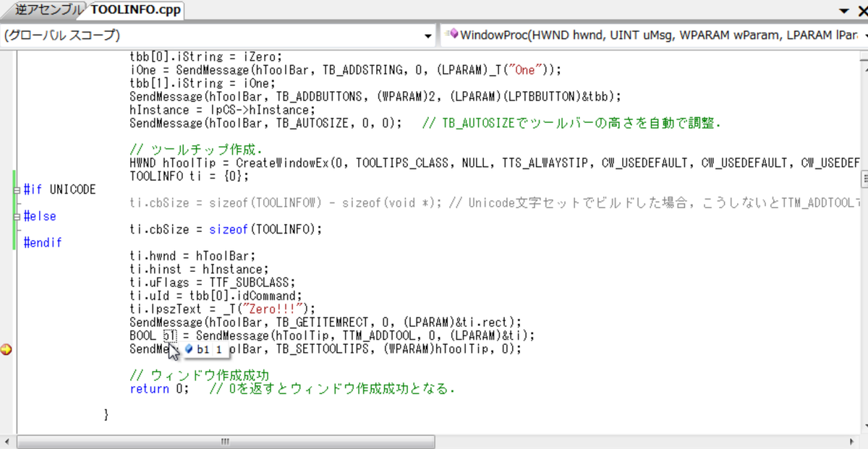Click the comment // ツールチップ作成.
This screenshot has width=868, height=449.
(196, 150)
